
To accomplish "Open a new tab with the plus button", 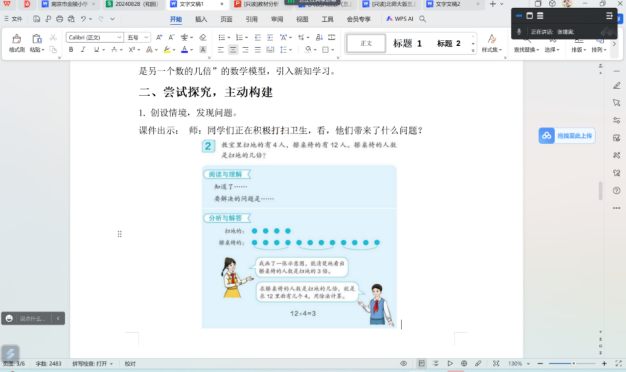I will pos(492,4).
